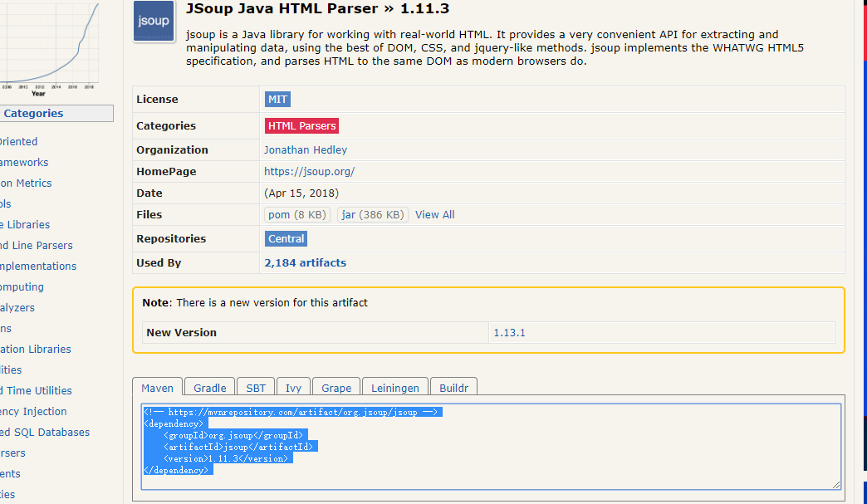
Task: Click the textarea resize handle corner
Action: point(836,485)
